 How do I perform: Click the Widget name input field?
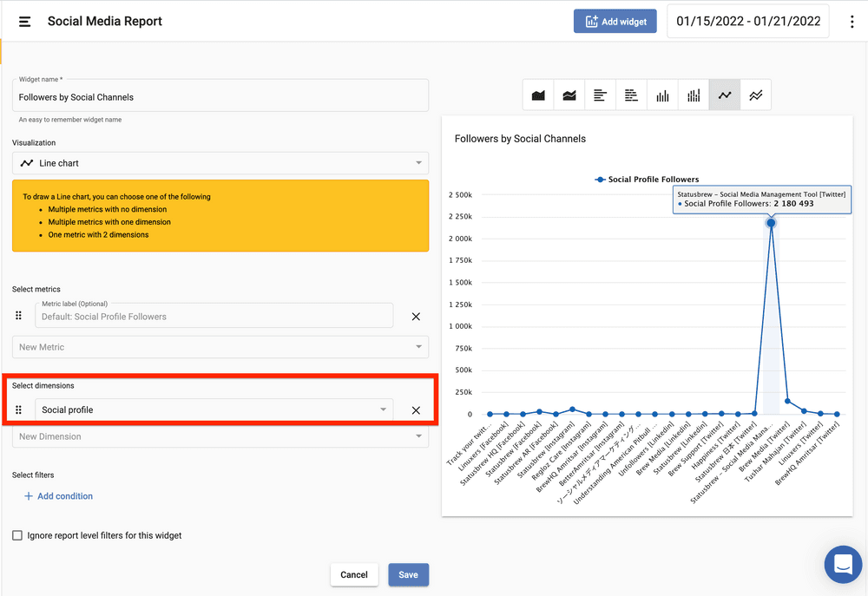point(220,97)
